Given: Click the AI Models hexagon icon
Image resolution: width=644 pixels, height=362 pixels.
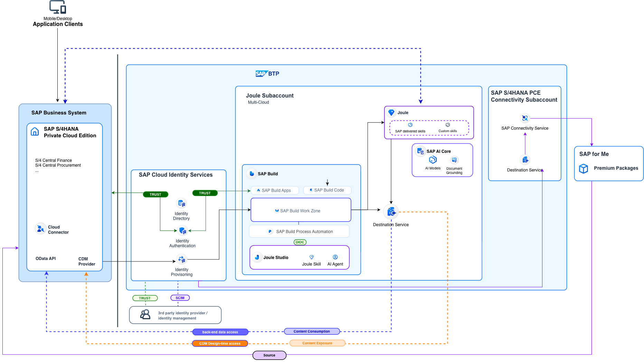Looking at the screenshot, I should [x=433, y=160].
